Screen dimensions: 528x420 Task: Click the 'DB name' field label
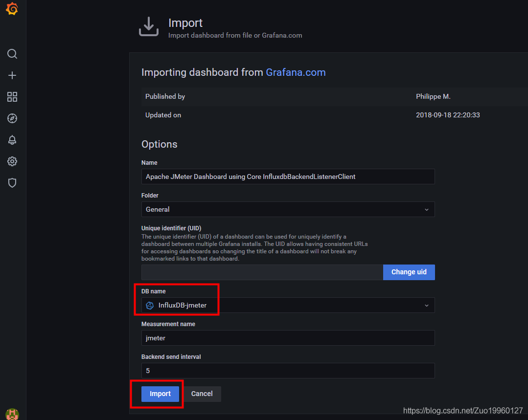click(x=153, y=291)
